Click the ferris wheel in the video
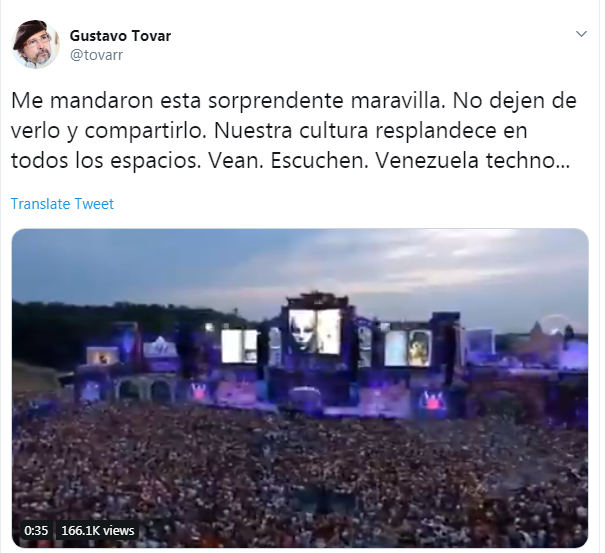605x553 pixels. [553, 325]
